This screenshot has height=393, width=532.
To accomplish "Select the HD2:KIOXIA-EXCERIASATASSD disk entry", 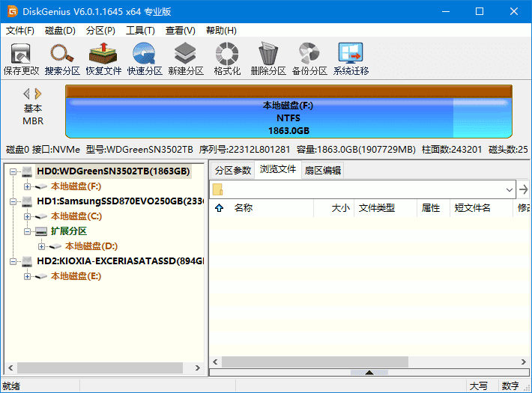I will tap(121, 261).
